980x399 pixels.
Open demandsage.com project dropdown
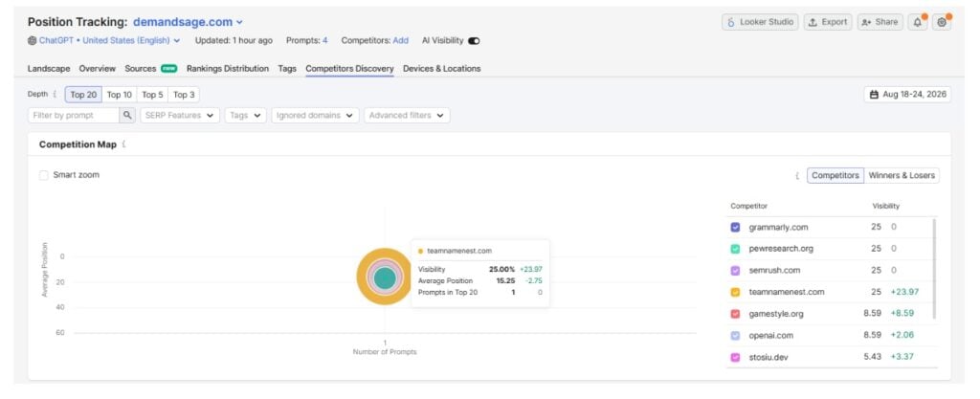pos(188,22)
